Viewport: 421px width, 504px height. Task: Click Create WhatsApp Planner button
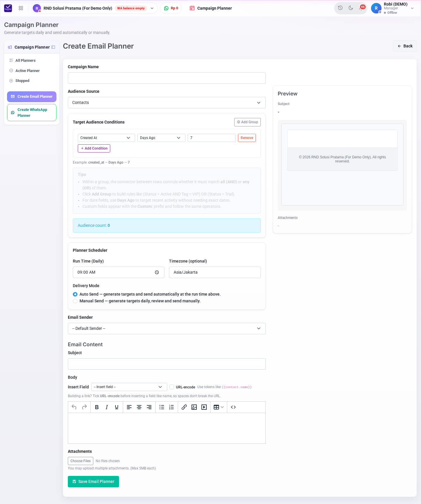coord(32,113)
